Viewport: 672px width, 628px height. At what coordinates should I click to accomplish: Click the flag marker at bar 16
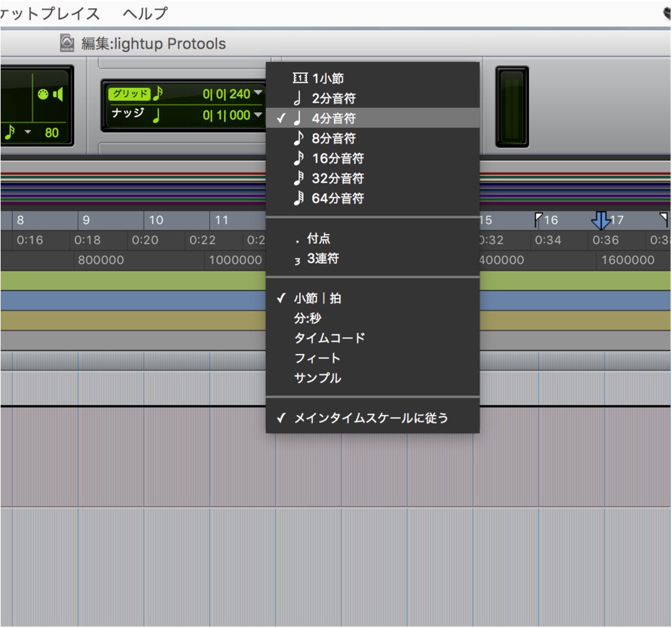[x=538, y=219]
